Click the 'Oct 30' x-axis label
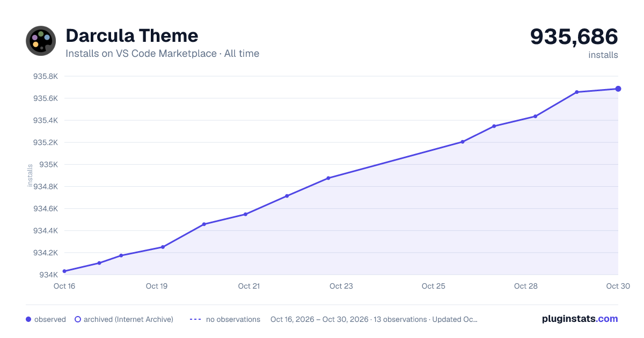Viewport: 644px width, 338px height. pos(618,286)
